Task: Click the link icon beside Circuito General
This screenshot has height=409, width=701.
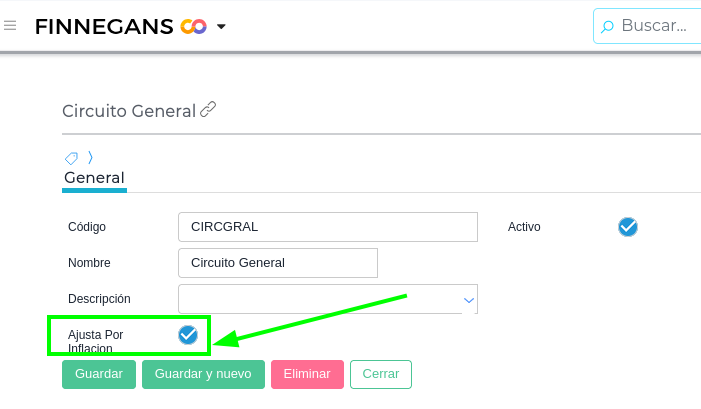Action: tap(208, 110)
